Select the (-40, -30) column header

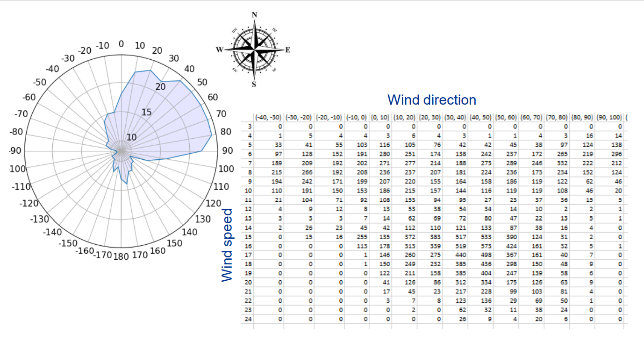point(268,117)
